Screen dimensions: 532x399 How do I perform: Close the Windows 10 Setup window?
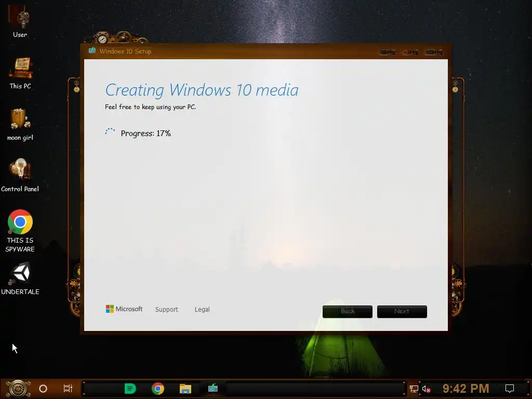(434, 52)
